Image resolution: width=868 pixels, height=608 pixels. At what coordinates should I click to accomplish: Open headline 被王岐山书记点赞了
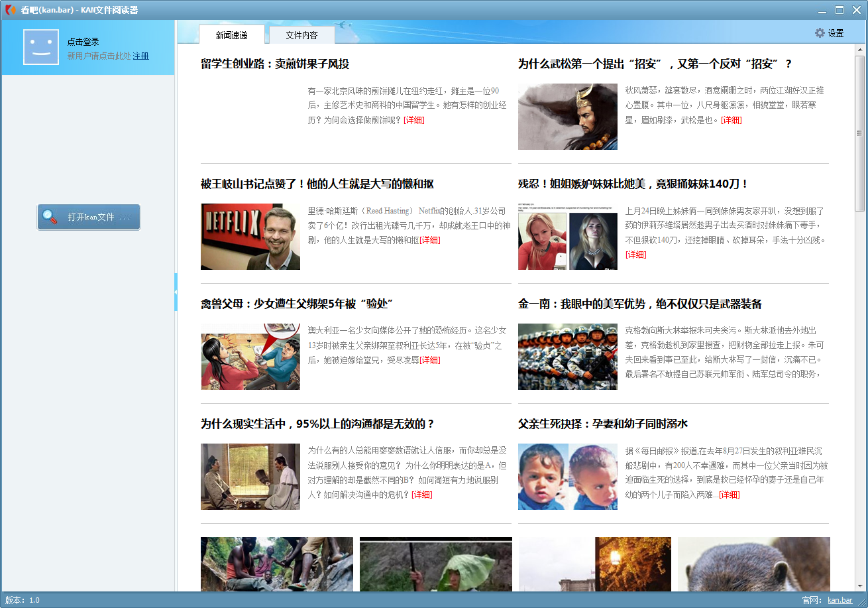[x=317, y=184]
